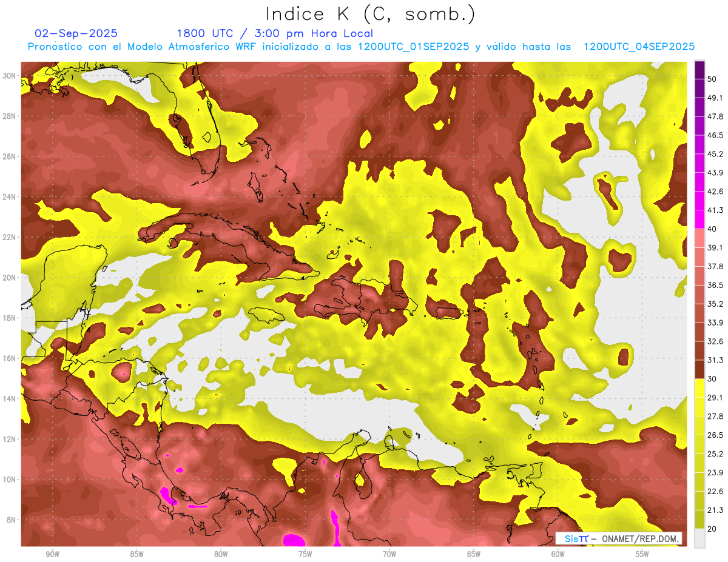The width and height of the screenshot is (728, 562).
Task: Click the '90W' longitude label
Action: [53, 554]
